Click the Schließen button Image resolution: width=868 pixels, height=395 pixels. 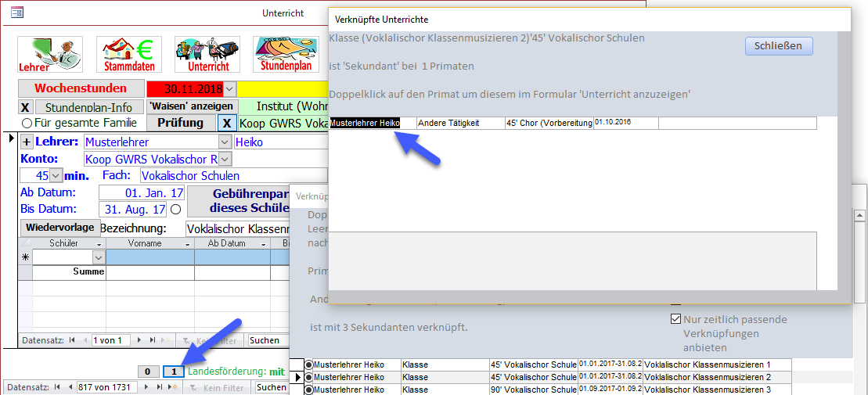pyautogui.click(x=778, y=45)
